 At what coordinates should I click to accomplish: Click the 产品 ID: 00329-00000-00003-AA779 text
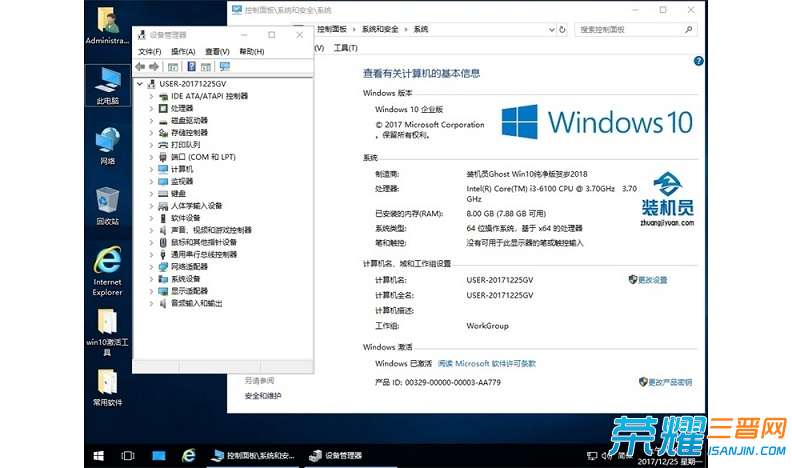(x=437, y=382)
